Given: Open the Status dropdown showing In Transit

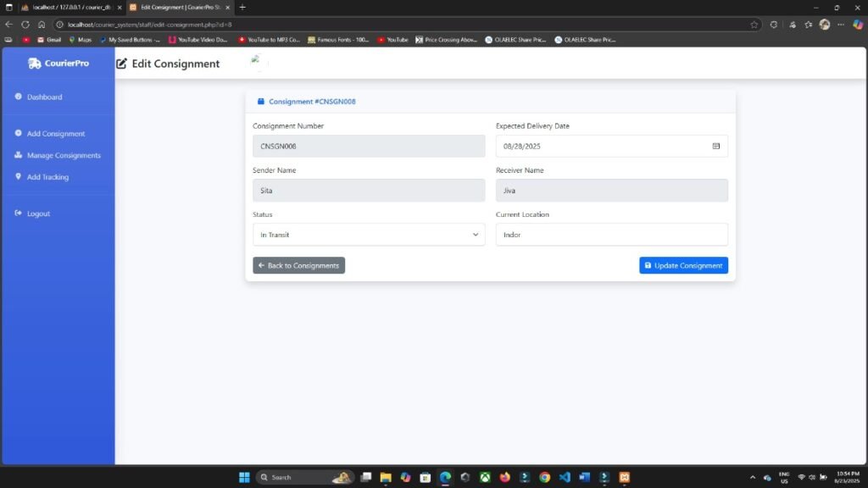Looking at the screenshot, I should (x=369, y=235).
